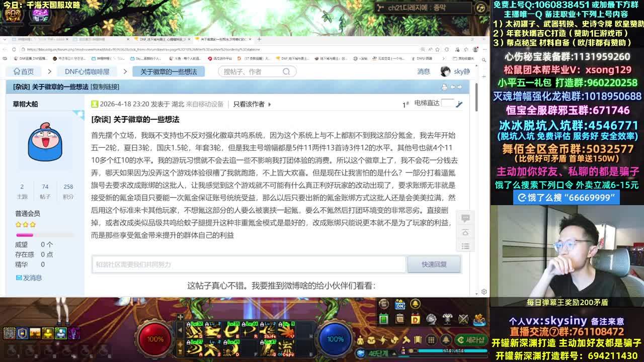Click the 快速回复 button
The width and height of the screenshot is (644, 362).
point(434,264)
